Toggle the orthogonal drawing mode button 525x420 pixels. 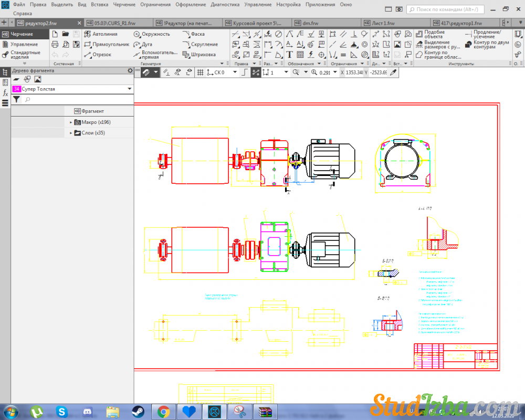[x=244, y=72]
